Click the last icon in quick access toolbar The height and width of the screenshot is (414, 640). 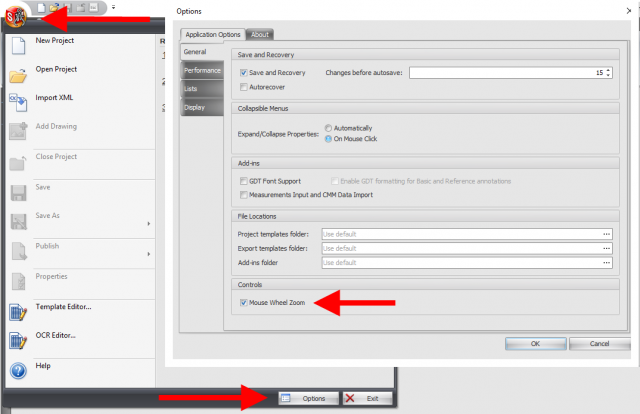(x=94, y=8)
